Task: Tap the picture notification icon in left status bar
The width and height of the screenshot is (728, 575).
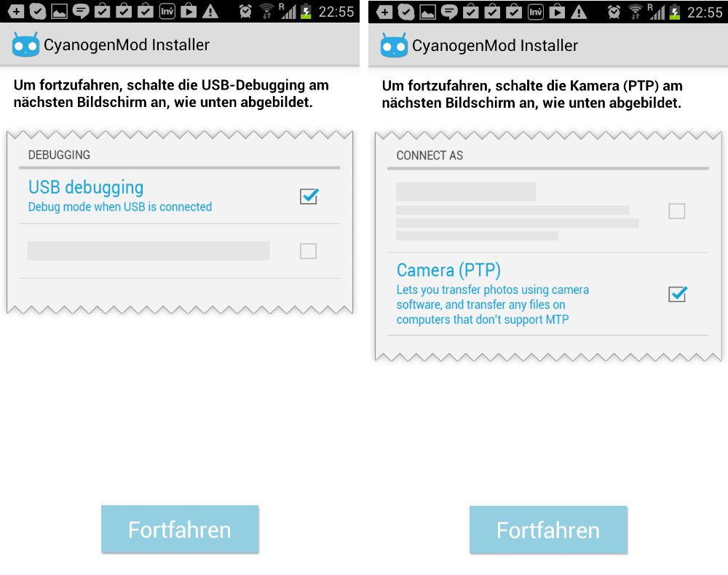Action: click(x=59, y=11)
